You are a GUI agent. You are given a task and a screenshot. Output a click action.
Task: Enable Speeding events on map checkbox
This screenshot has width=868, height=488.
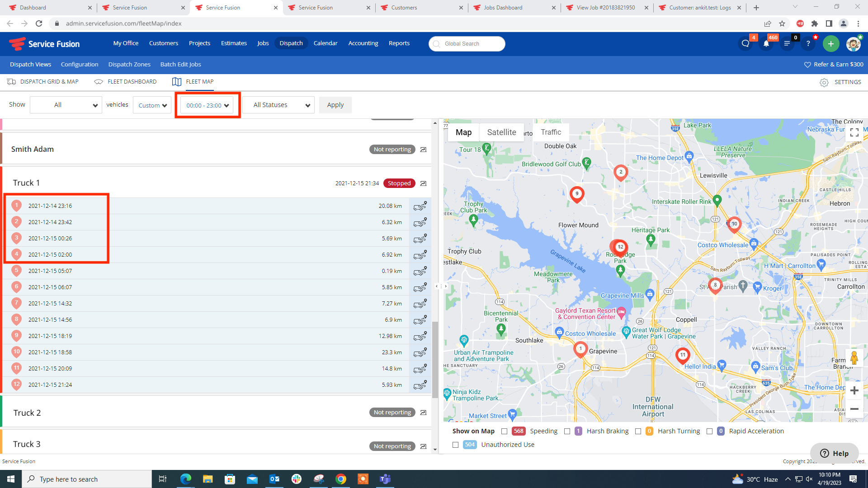[x=504, y=431]
